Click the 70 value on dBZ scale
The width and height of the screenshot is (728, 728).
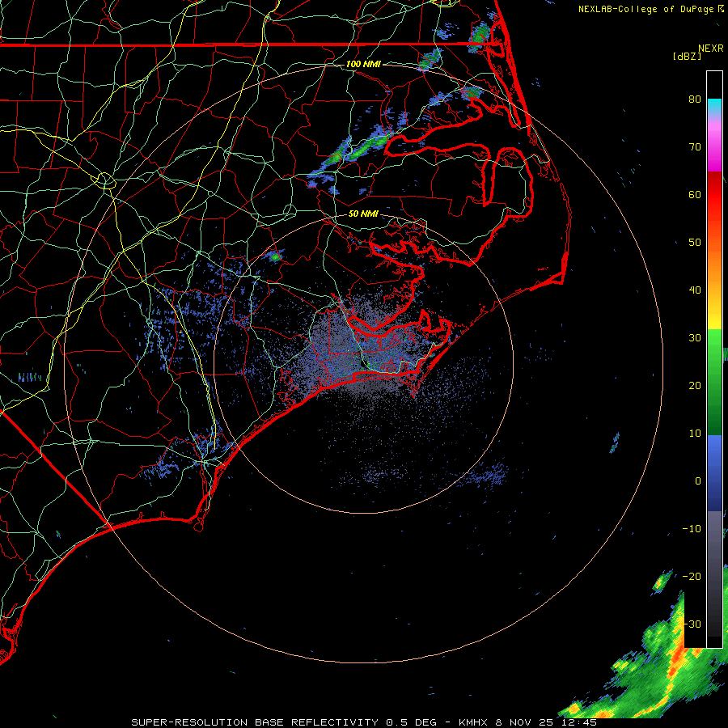click(695, 147)
